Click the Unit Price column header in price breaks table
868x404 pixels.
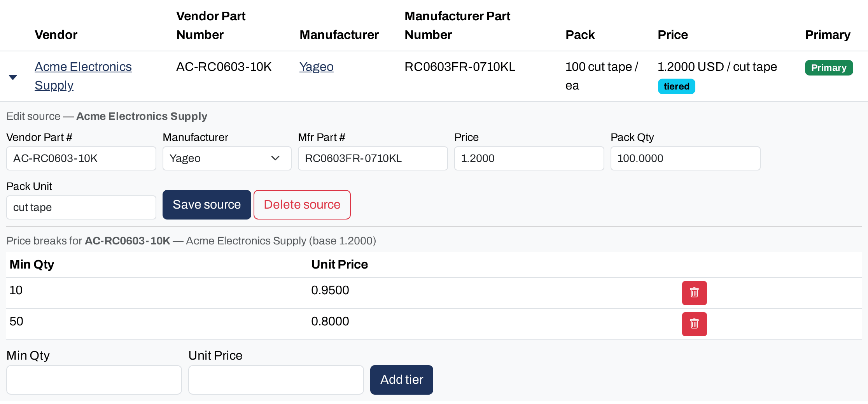pyautogui.click(x=339, y=264)
